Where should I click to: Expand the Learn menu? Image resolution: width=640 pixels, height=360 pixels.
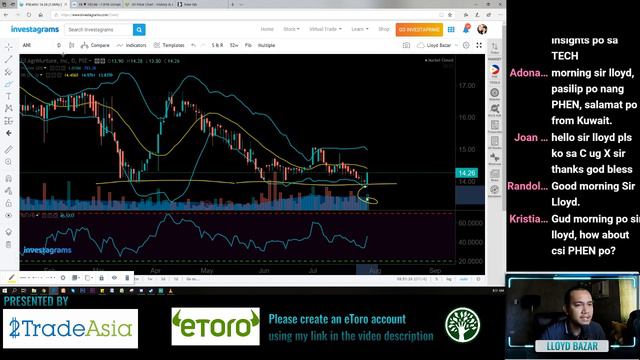pos(360,29)
